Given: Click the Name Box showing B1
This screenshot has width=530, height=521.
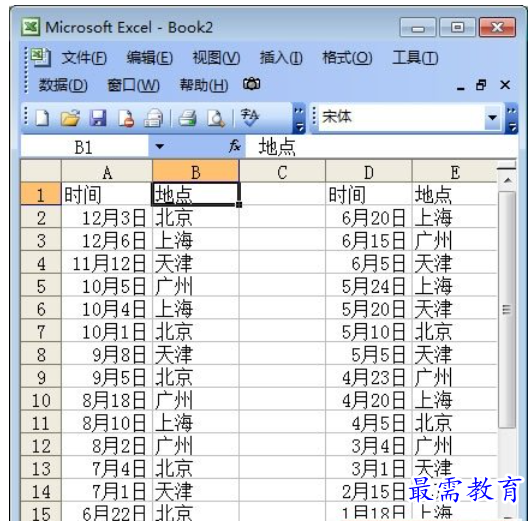Looking at the screenshot, I should point(84,147).
